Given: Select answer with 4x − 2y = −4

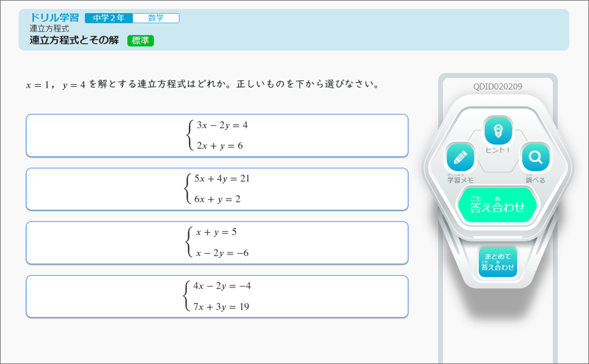Looking at the screenshot, I should [217, 296].
